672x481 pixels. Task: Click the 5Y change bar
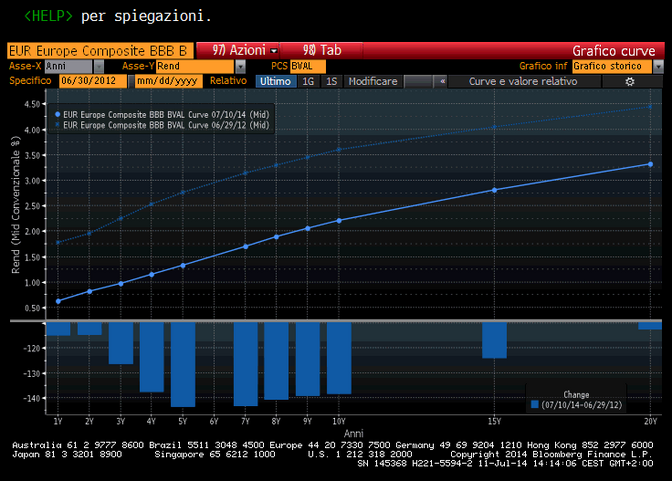pyautogui.click(x=182, y=364)
